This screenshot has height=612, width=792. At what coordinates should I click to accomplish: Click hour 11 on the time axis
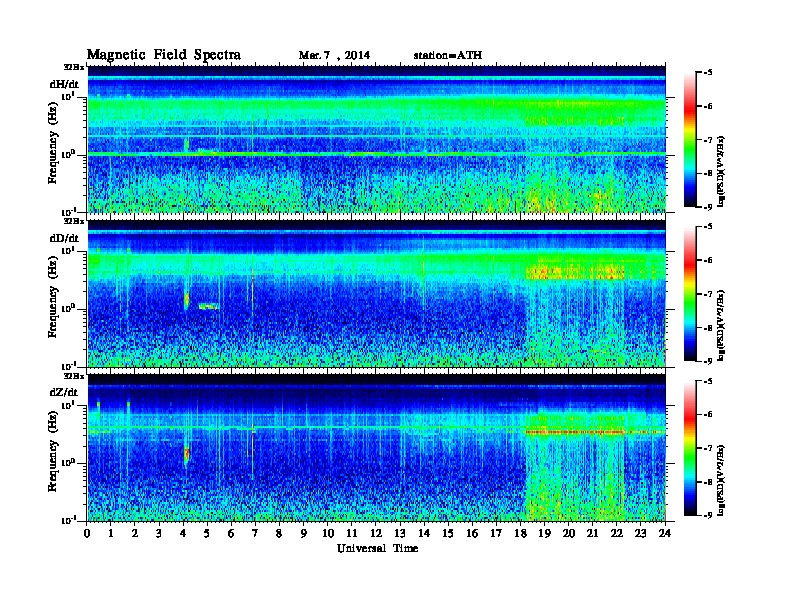point(352,534)
